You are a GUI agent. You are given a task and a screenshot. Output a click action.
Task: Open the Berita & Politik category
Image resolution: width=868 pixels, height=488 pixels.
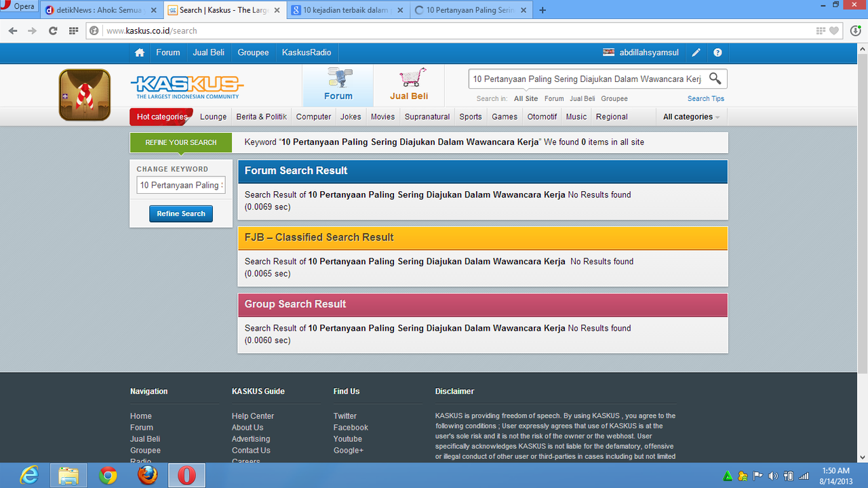point(262,117)
